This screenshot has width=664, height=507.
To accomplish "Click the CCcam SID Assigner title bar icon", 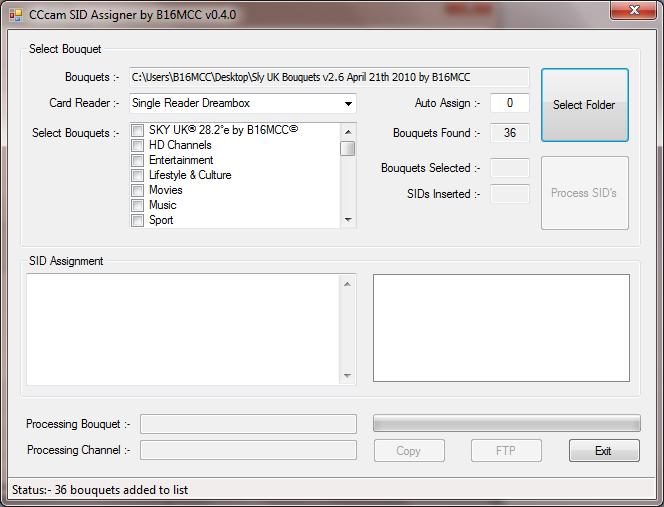I will 15,15.
